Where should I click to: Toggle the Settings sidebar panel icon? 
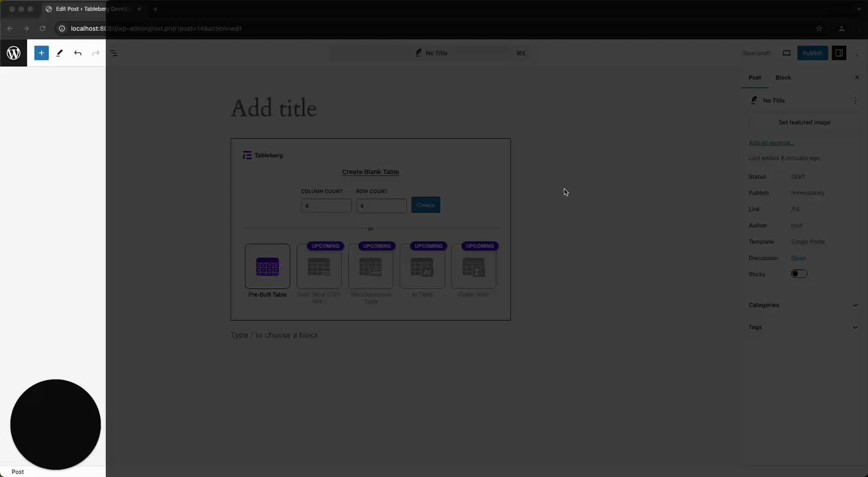pyautogui.click(x=839, y=53)
